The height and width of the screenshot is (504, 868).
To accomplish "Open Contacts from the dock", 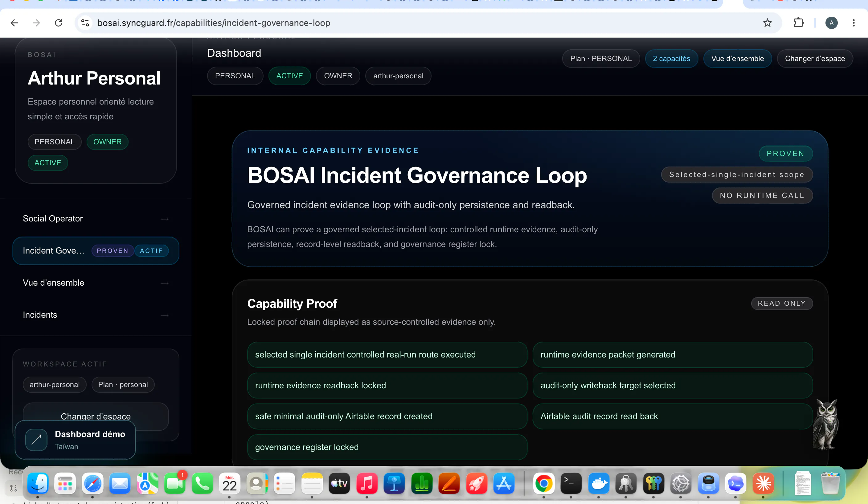I will pos(257,483).
